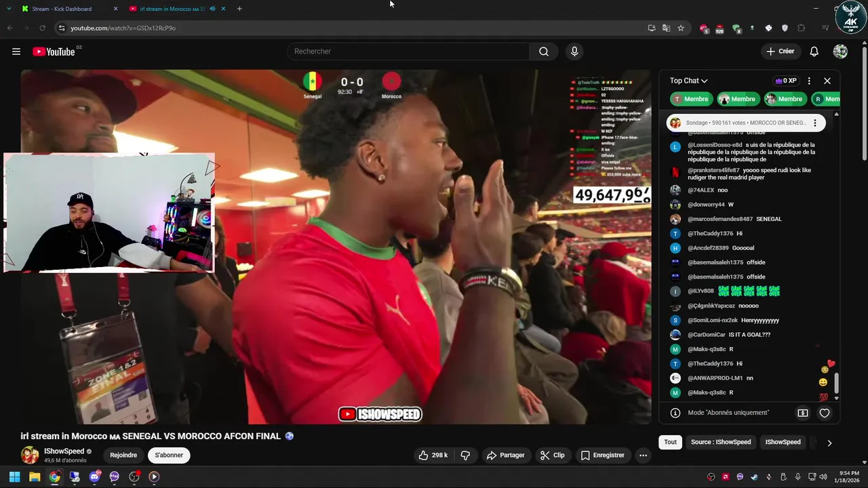This screenshot has width=868, height=488.
Task: Click the Créer button
Action: 780,52
